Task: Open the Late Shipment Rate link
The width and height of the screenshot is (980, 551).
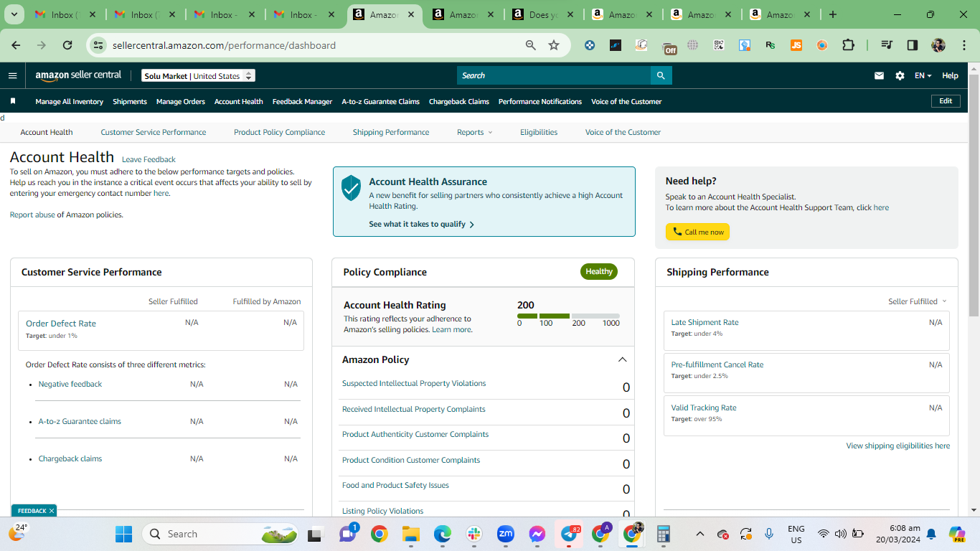Action: click(x=705, y=322)
